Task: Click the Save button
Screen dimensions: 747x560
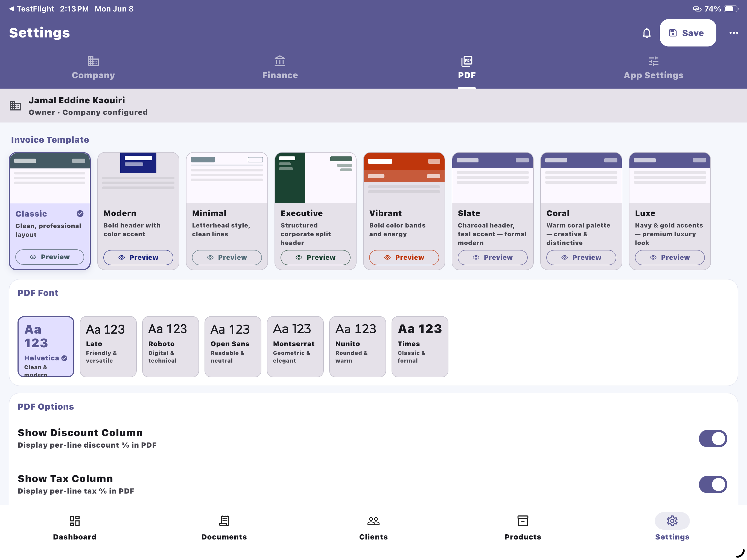Action: pos(688,33)
